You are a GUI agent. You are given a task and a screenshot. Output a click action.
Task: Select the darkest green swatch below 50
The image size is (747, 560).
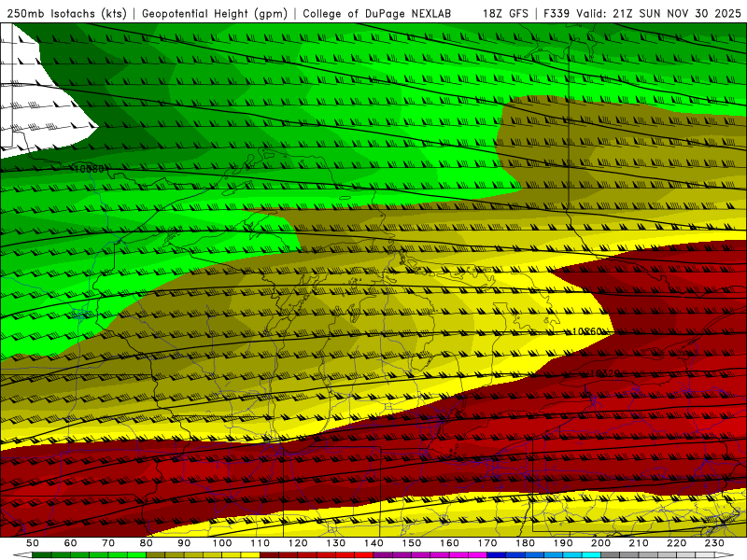[41, 555]
